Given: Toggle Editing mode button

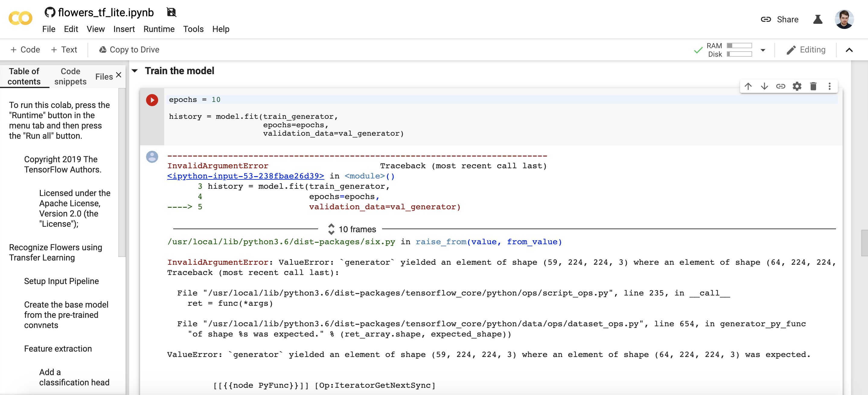Looking at the screenshot, I should point(806,50).
